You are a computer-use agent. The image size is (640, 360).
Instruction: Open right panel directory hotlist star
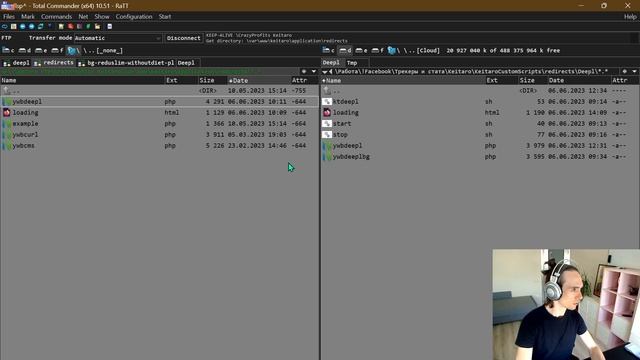[x=624, y=71]
